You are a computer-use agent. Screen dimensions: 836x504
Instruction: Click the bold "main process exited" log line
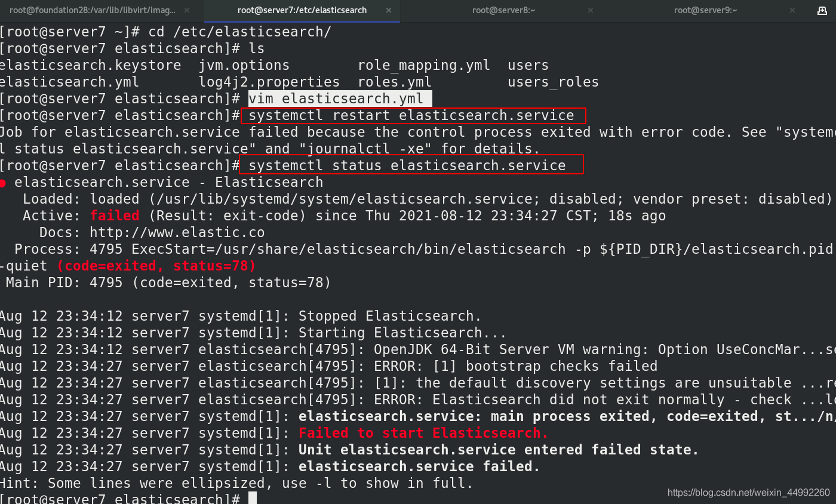coord(418,416)
